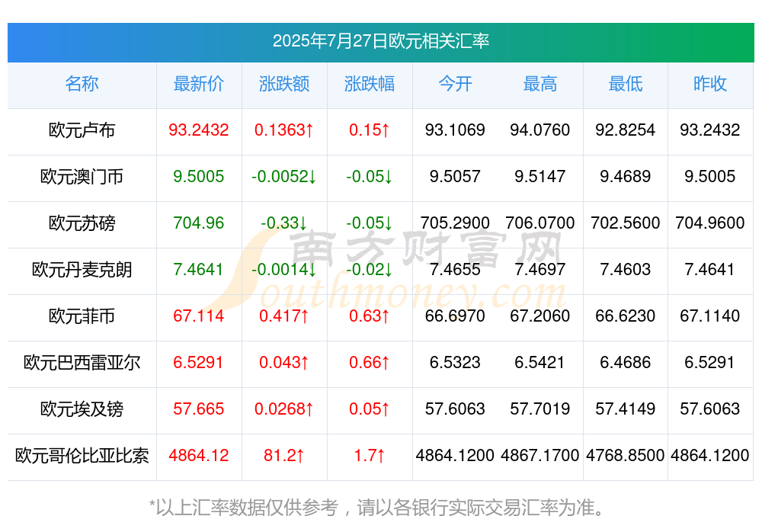Screen dimensions: 762x532
Task: Select low value 66.6230
Action: click(626, 316)
